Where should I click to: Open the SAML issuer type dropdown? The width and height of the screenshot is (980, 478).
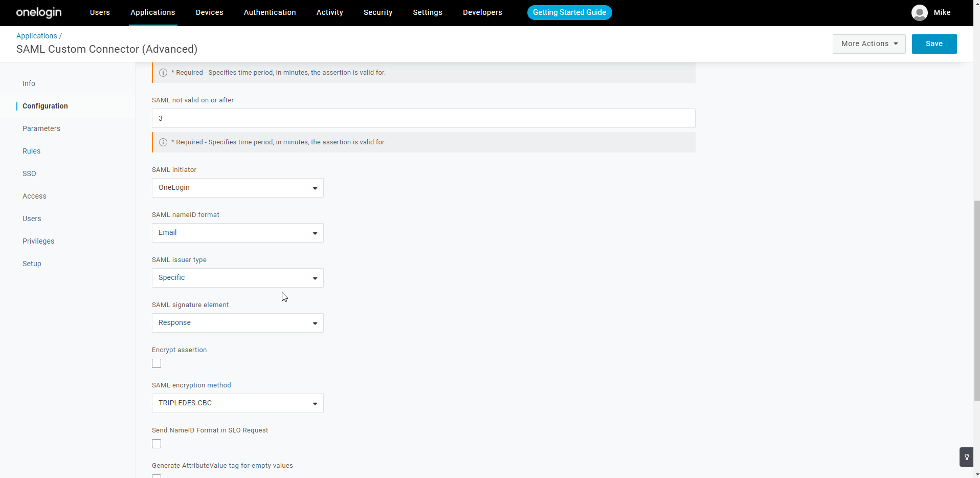pyautogui.click(x=237, y=278)
